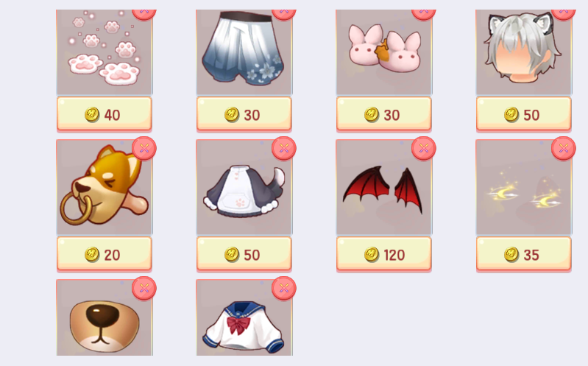The width and height of the screenshot is (588, 366).
Task: Remove the red bat wings item
Action: click(424, 148)
